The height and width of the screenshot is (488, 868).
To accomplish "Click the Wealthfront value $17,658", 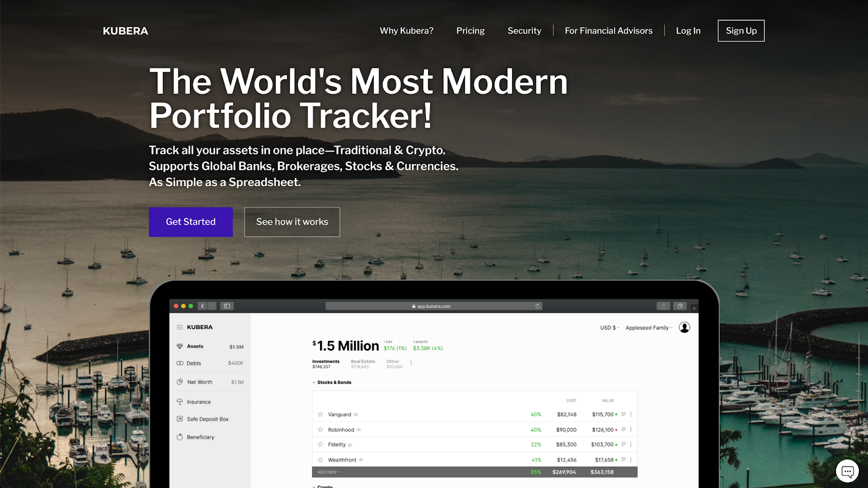I will click(x=604, y=460).
